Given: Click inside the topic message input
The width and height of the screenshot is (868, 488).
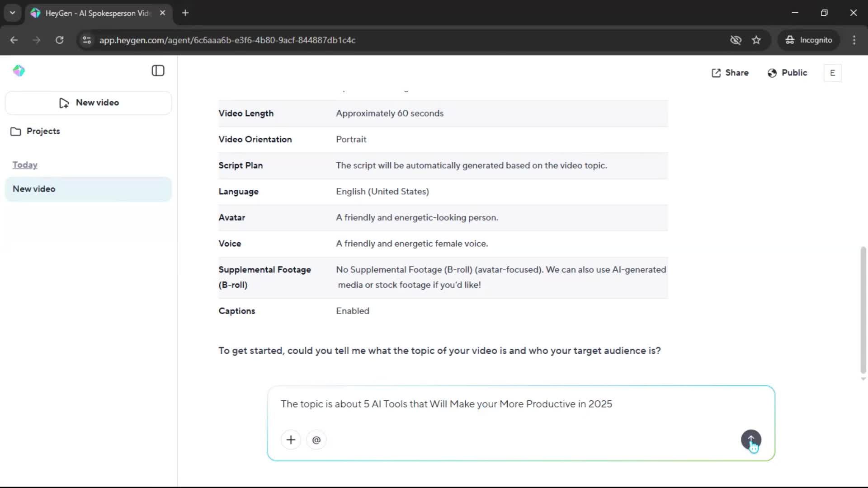Looking at the screenshot, I should [x=497, y=404].
